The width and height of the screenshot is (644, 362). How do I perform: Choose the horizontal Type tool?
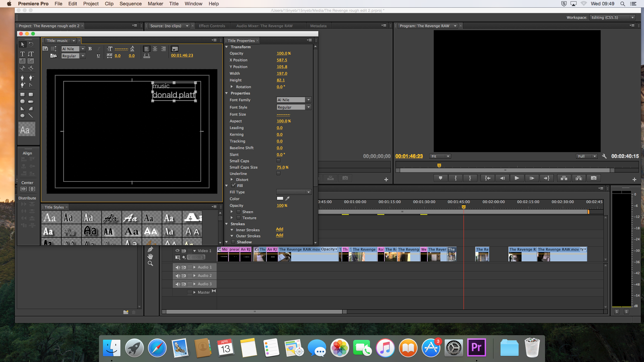click(x=23, y=54)
